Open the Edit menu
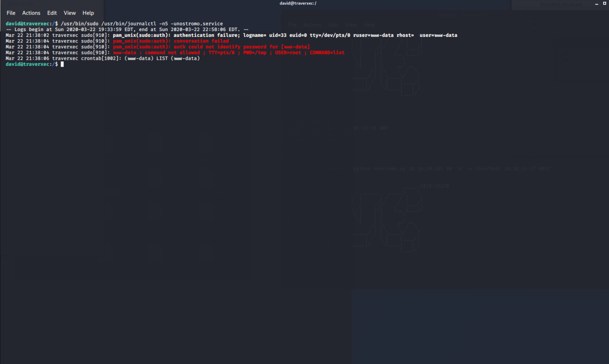Viewport: 609px width, 364px height. (x=52, y=13)
